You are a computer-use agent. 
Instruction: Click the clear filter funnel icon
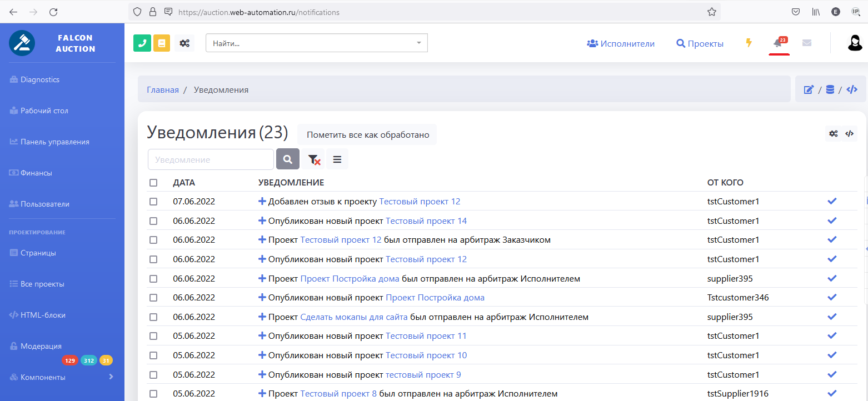click(313, 159)
